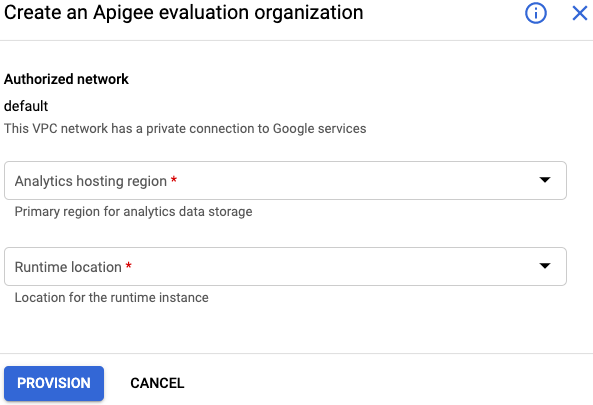Click empty space inside the Analytics region box
The height and width of the screenshot is (405, 593).
pos(355,180)
